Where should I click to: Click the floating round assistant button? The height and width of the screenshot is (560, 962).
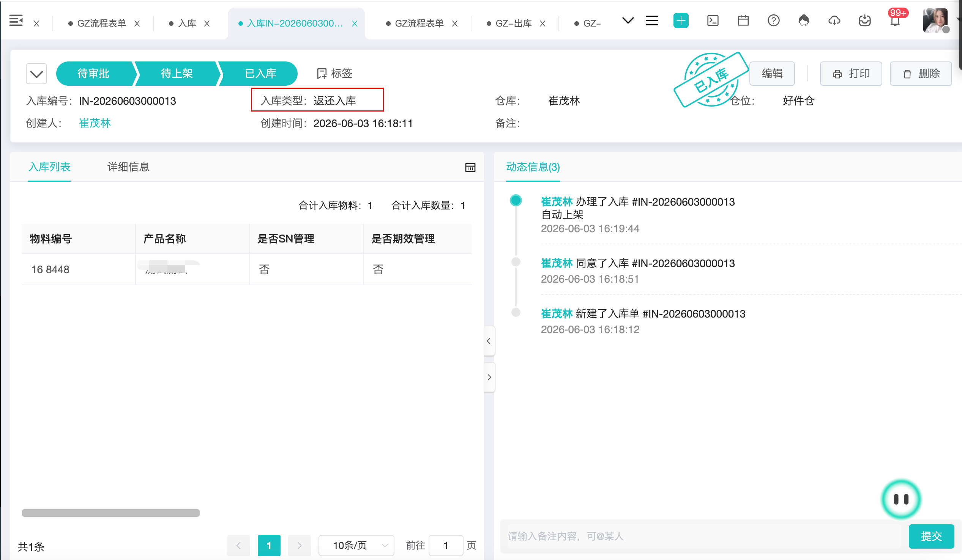(901, 499)
